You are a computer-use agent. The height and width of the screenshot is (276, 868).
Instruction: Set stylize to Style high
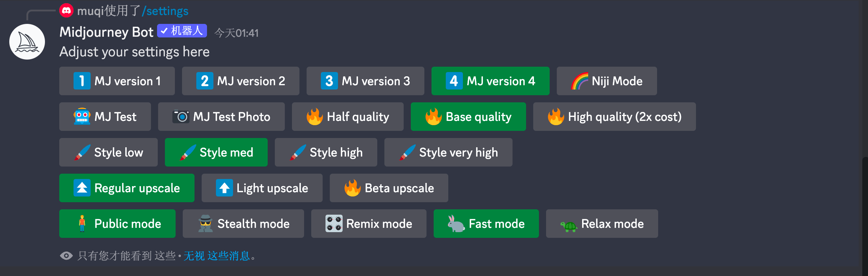pyautogui.click(x=326, y=152)
